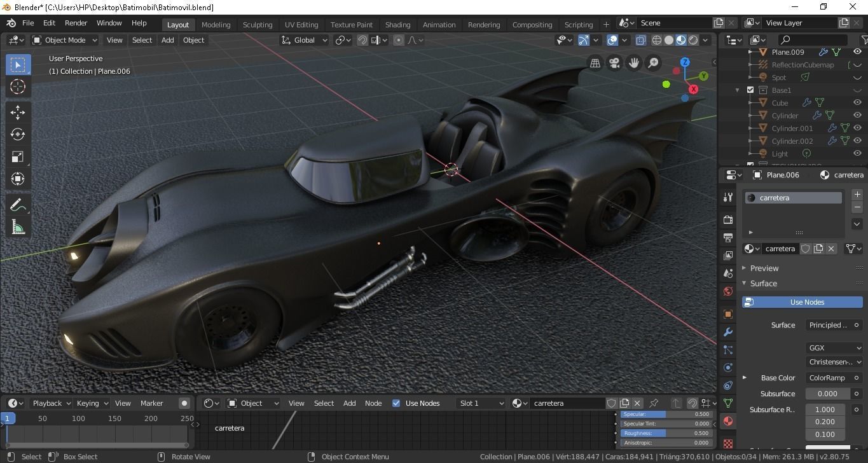Click the Z axis on navigation gizmo
868x463 pixels.
[685, 62]
